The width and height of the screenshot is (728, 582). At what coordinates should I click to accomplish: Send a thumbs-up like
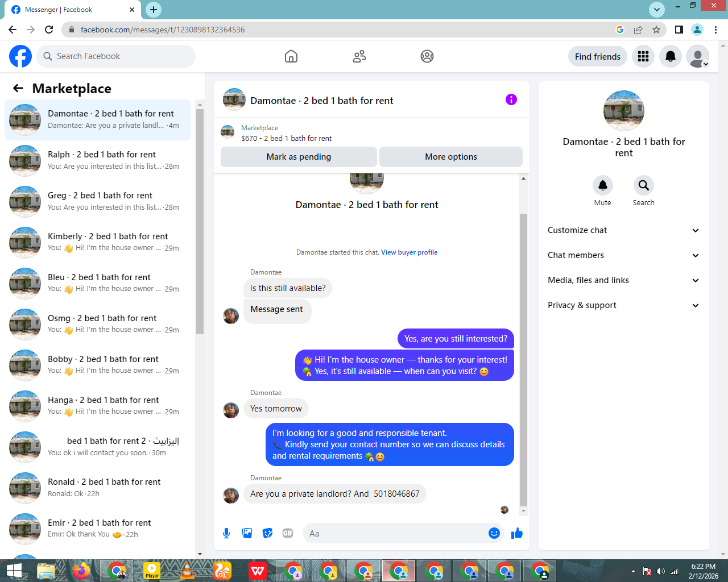517,533
